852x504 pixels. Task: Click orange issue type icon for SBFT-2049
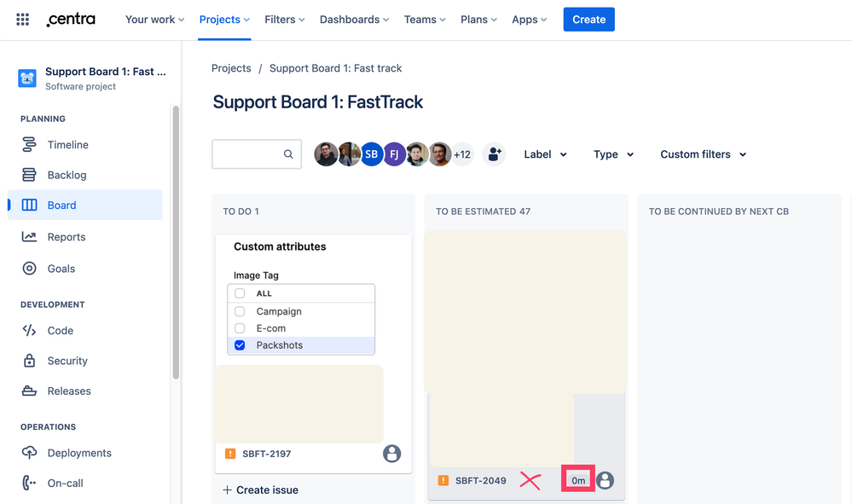point(443,480)
